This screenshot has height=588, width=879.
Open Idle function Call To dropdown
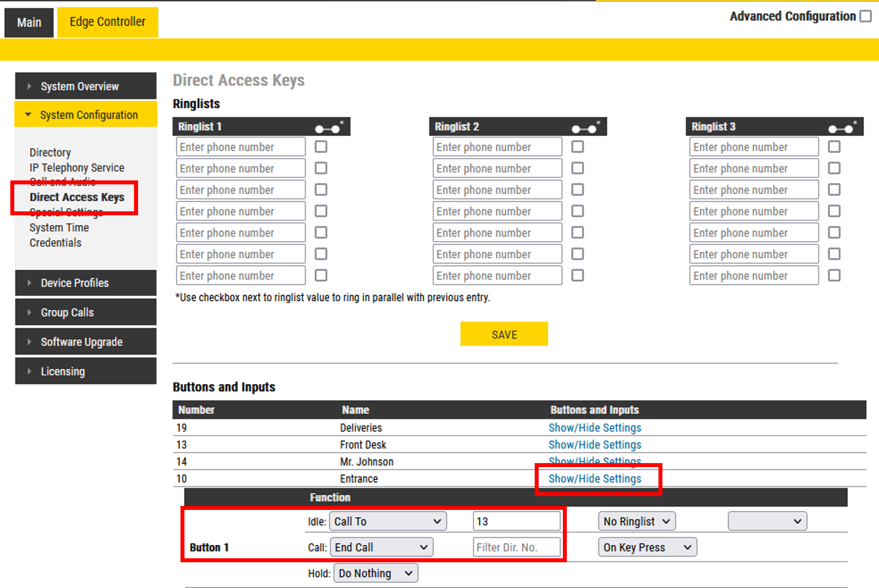pos(388,521)
